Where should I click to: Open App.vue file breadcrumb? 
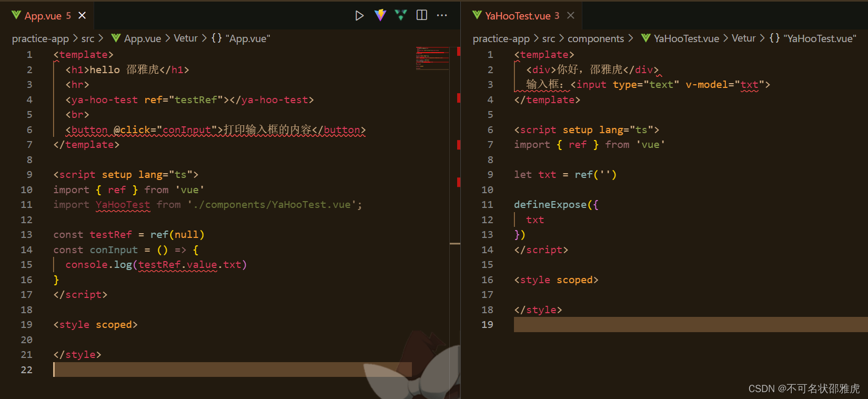(x=136, y=38)
